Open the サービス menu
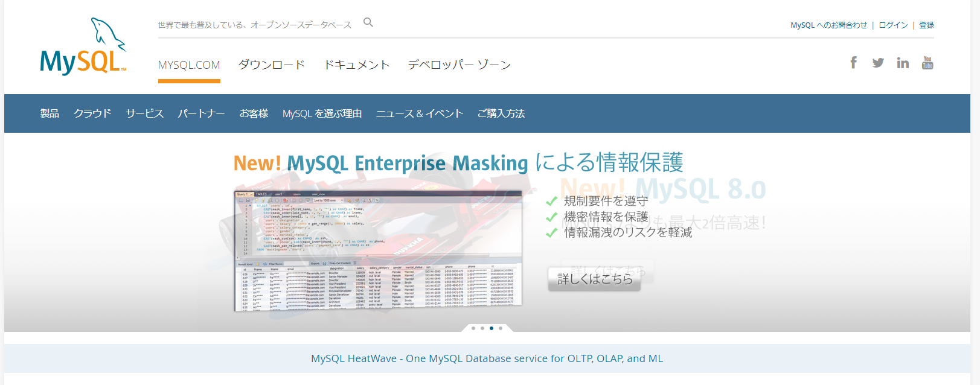Viewport: 980px width, 385px height. click(x=145, y=113)
